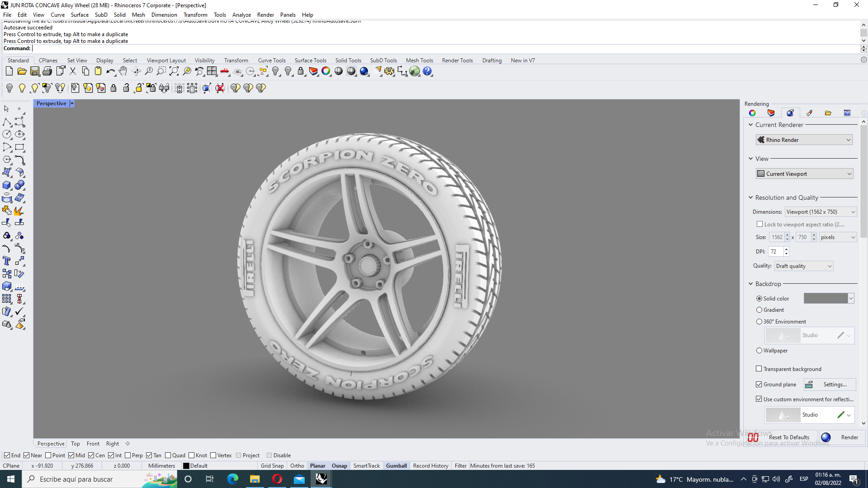Select the Sphere tool in the sidebar

point(20,185)
